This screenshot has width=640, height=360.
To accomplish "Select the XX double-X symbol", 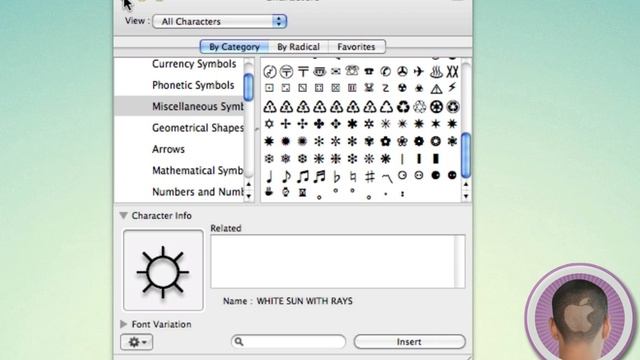I will [x=452, y=71].
